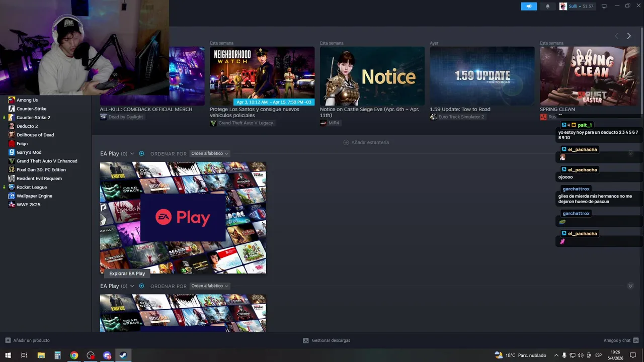Open the Sulli profile avatar
644x362 pixels.
(563, 6)
